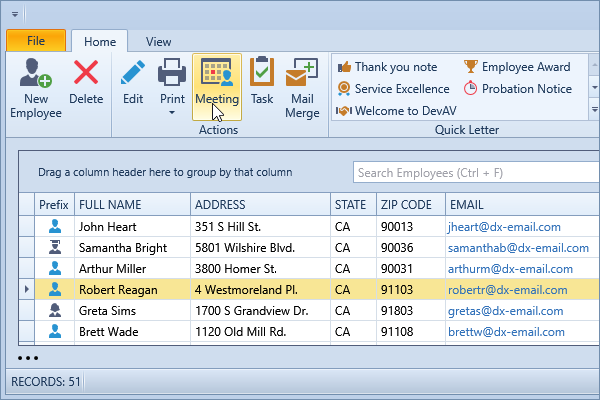The image size is (600, 400).
Task: Move down one row in Quick Letter gallery
Action: (594, 88)
